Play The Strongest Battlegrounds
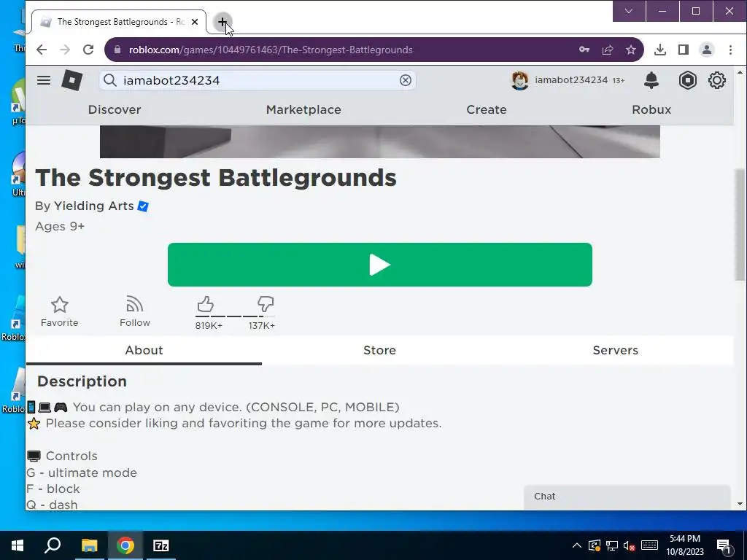Screen dimensions: 747x560 click(x=379, y=265)
